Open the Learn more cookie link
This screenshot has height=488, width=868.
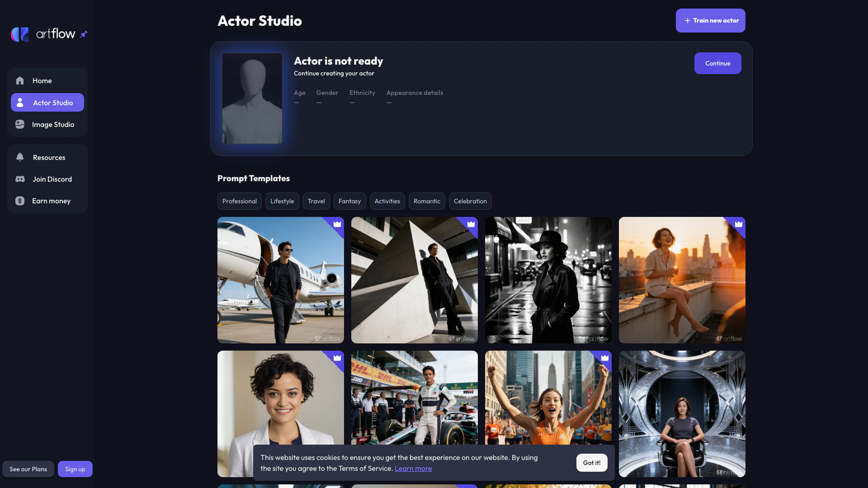pos(413,469)
